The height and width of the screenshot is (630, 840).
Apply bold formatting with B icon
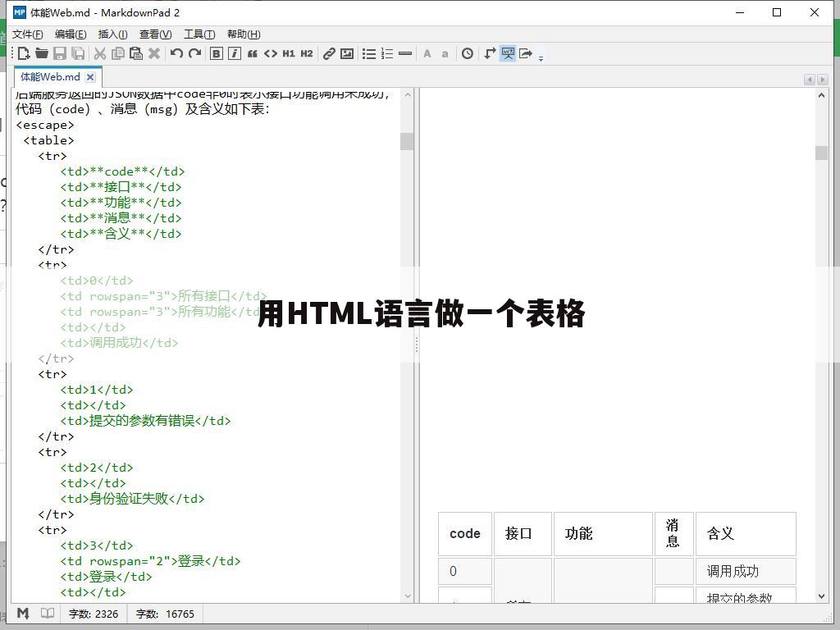(217, 53)
